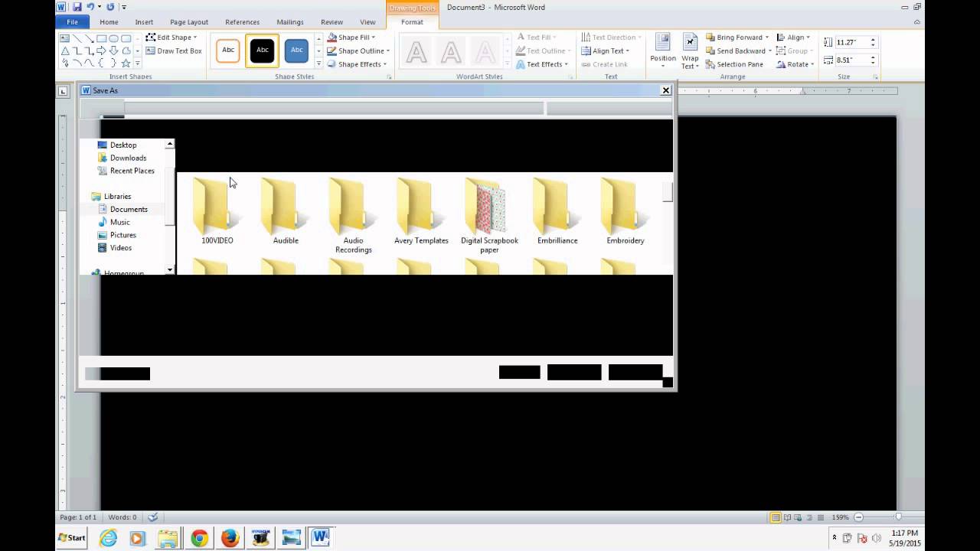
Task: Switch to the Home tab
Action: tap(109, 22)
